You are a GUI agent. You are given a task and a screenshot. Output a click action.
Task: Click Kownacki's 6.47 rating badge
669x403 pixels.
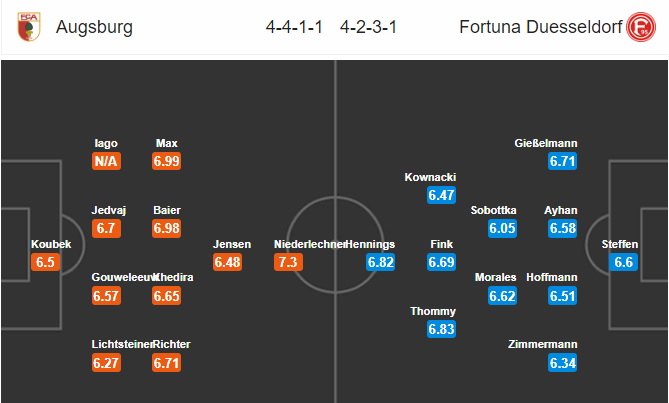pos(442,195)
